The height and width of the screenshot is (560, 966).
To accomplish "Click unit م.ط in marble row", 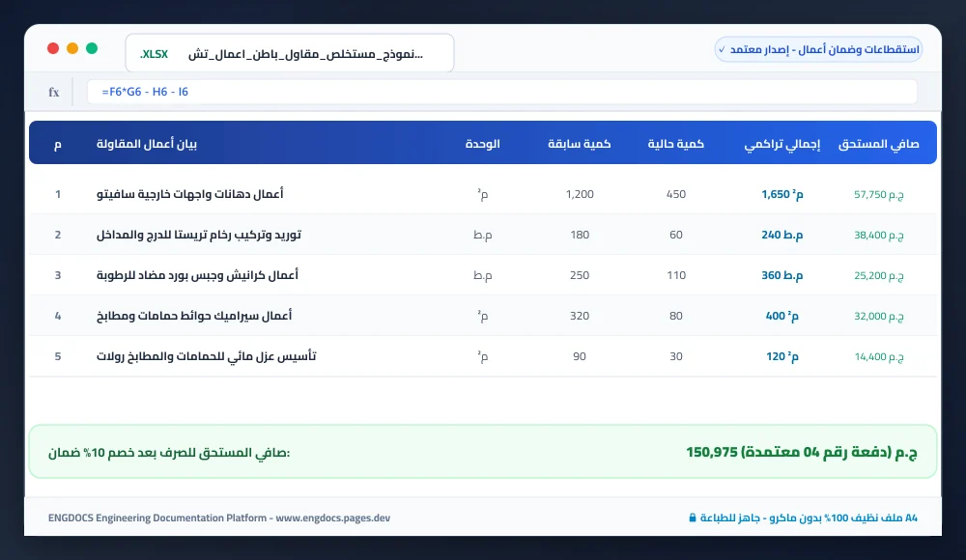I will [482, 236].
